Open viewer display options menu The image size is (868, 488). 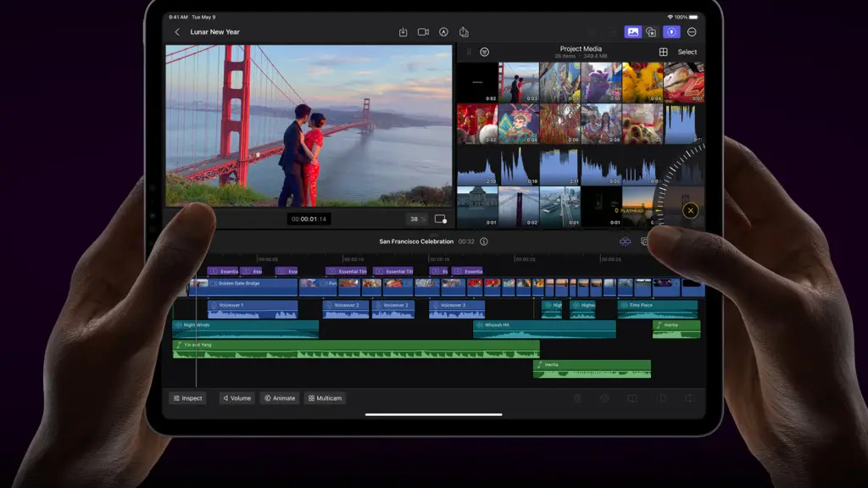pyautogui.click(x=440, y=219)
